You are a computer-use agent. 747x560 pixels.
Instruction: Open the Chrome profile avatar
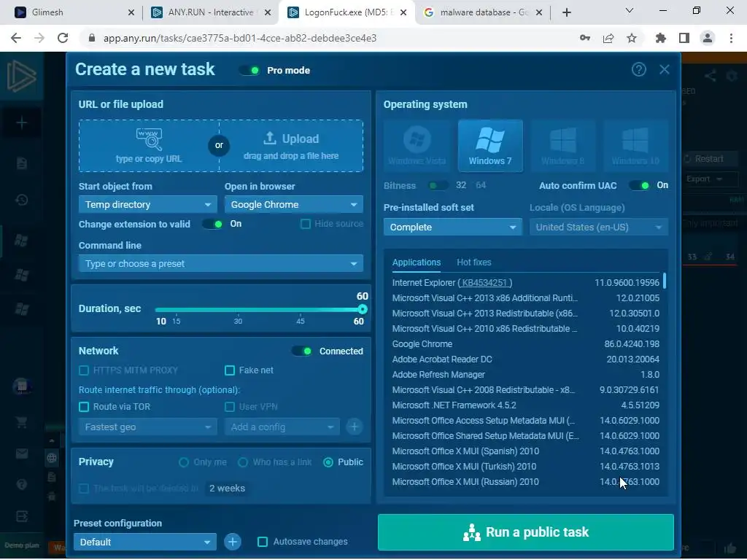(708, 38)
